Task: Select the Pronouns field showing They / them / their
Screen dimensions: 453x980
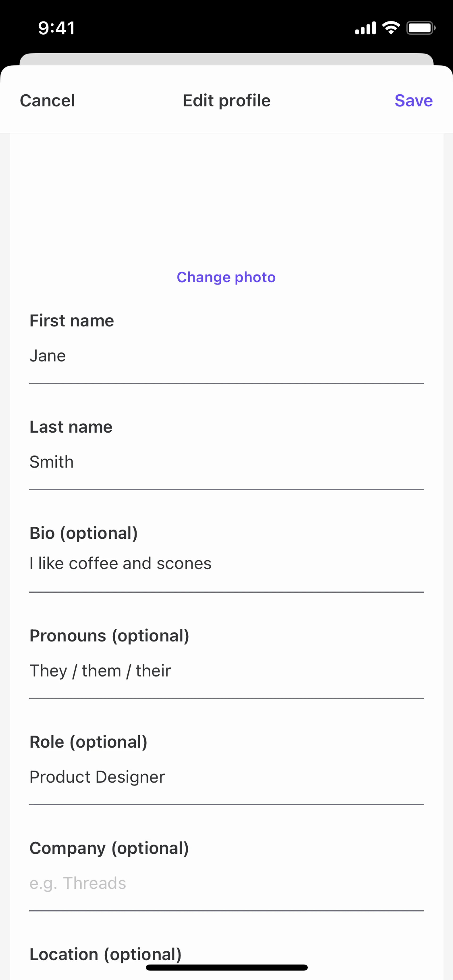Action: click(226, 671)
